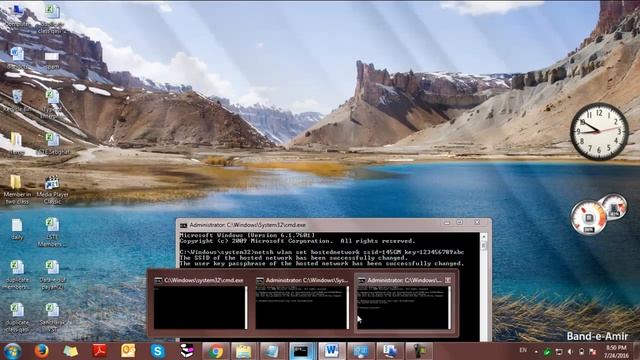Click the analog clock gadget
The height and width of the screenshot is (360, 640).
[599, 131]
